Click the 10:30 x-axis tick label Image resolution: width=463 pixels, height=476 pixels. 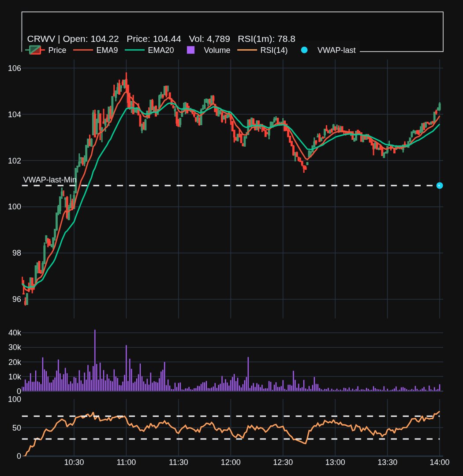[x=74, y=462]
